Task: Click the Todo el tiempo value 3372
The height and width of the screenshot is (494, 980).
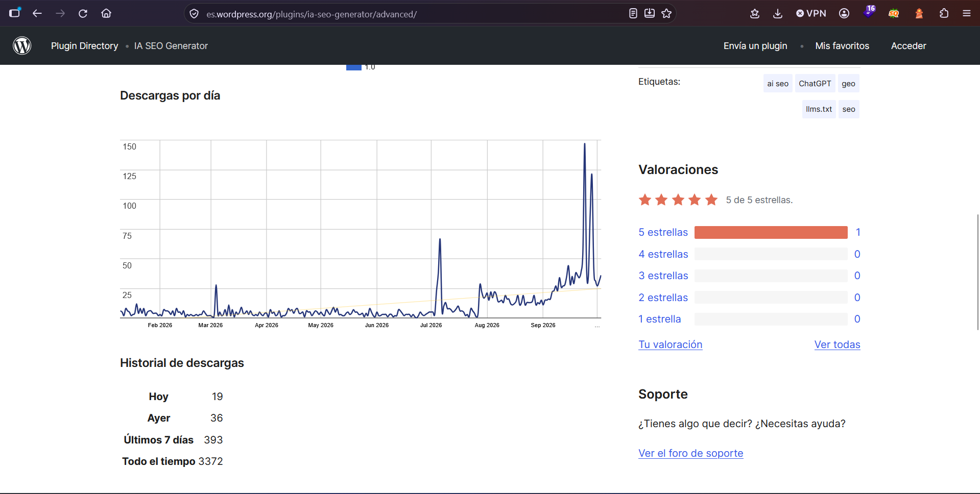Action: pos(210,461)
